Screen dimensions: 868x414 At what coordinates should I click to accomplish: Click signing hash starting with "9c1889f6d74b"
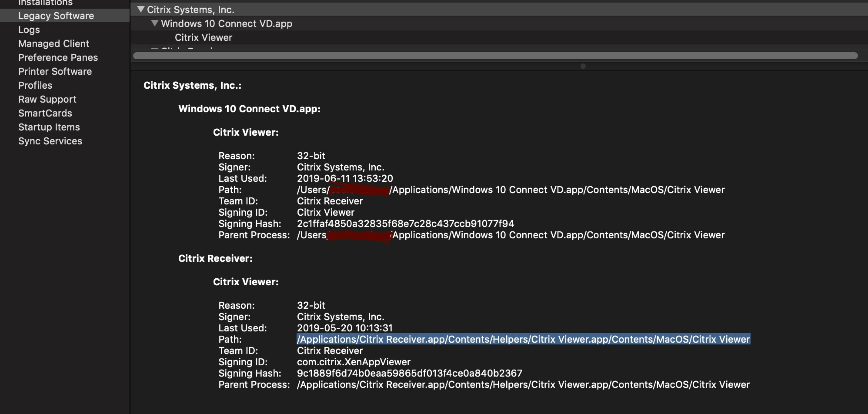[x=410, y=373]
